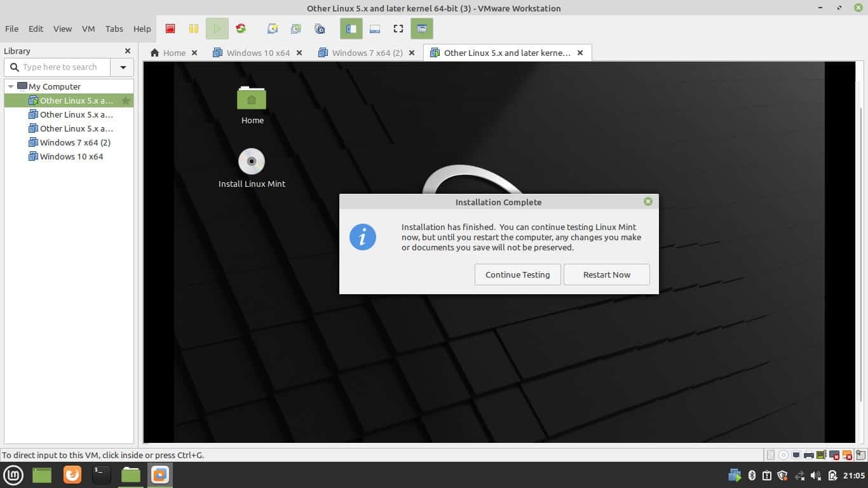This screenshot has width=868, height=488.
Task: Click the CD/DVD device icon in the status bar
Action: coord(783,455)
